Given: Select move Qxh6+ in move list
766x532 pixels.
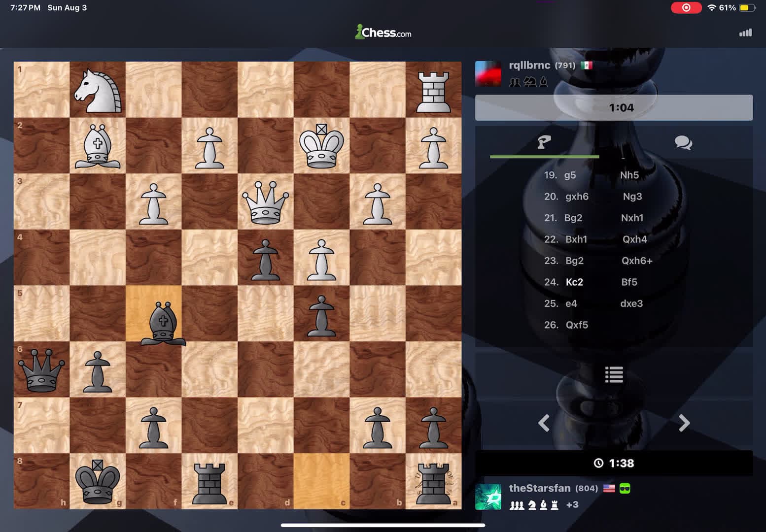Looking at the screenshot, I should click(637, 261).
